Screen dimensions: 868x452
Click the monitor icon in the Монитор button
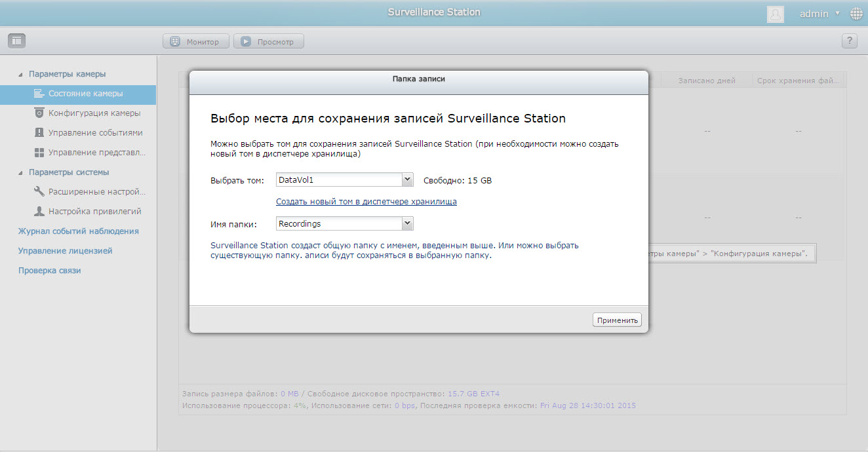pos(175,41)
